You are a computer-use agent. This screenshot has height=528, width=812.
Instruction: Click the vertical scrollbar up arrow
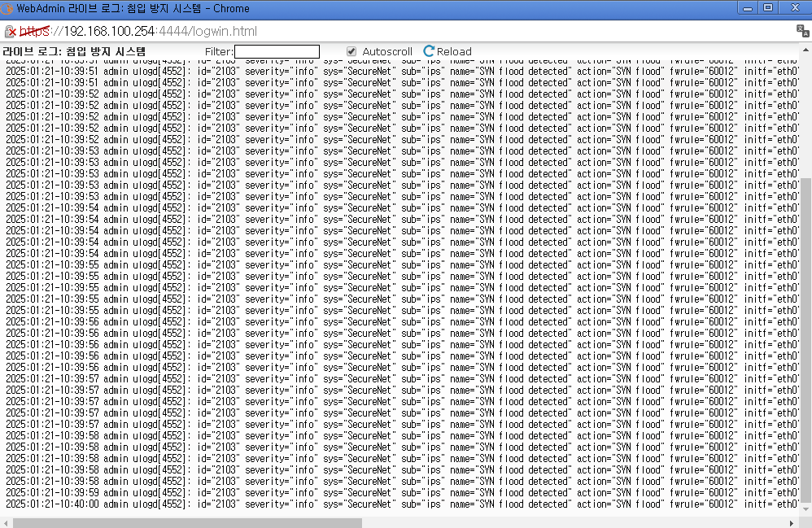coord(805,50)
